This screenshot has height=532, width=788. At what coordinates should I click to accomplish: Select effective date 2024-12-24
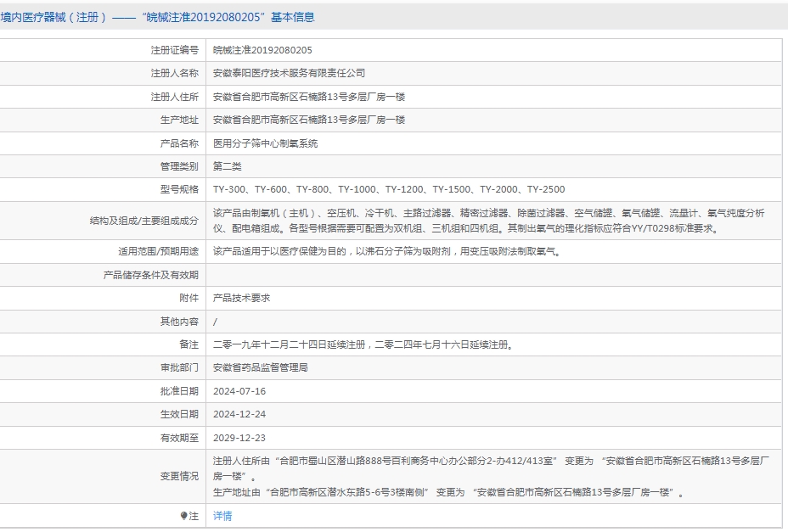coord(239,414)
